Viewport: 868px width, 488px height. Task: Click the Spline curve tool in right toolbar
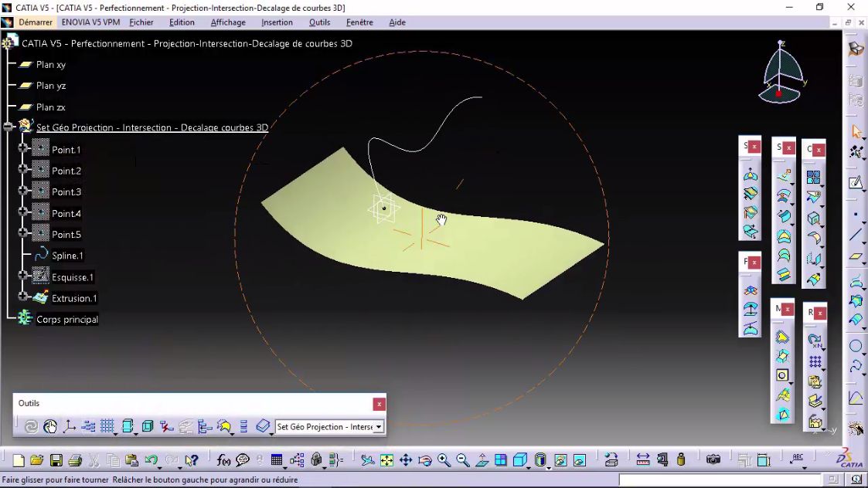[x=856, y=366]
